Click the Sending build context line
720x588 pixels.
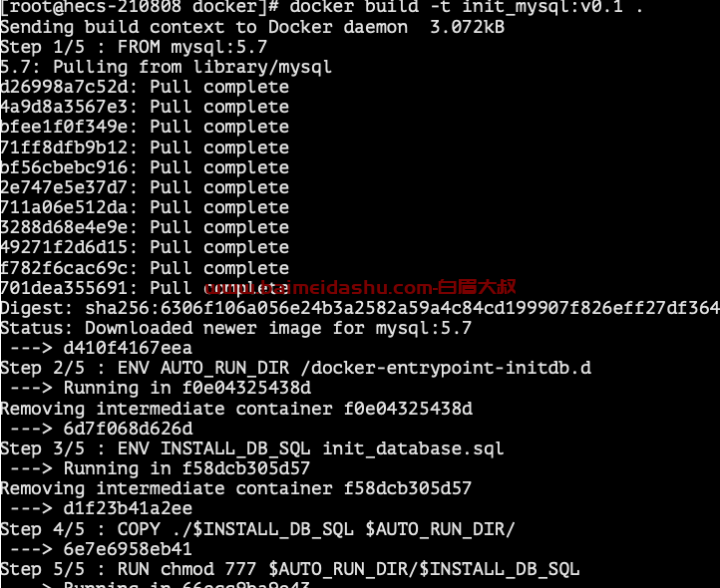coord(252,27)
